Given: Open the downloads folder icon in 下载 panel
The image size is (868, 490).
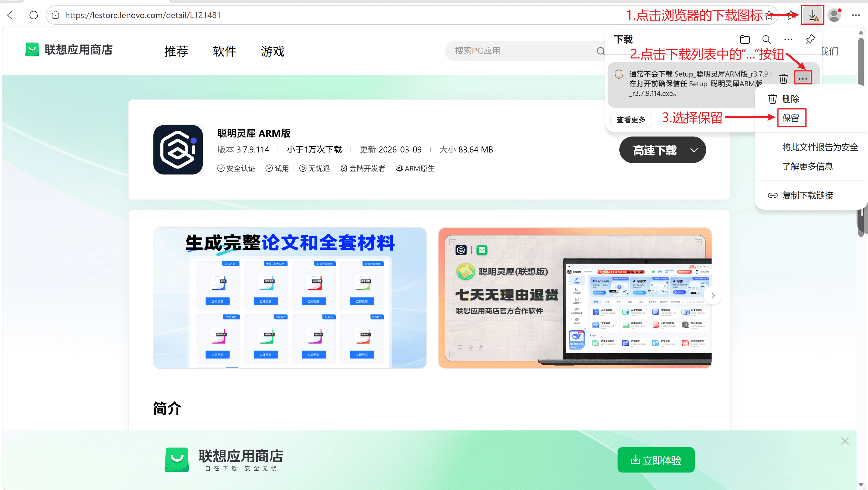Looking at the screenshot, I should coord(745,39).
